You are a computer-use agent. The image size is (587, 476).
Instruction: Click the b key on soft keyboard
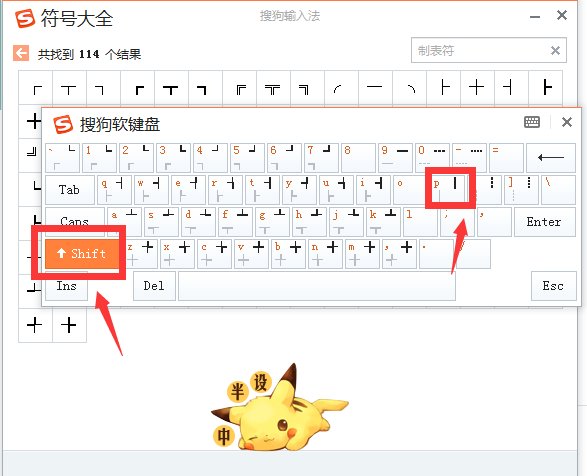(x=289, y=254)
